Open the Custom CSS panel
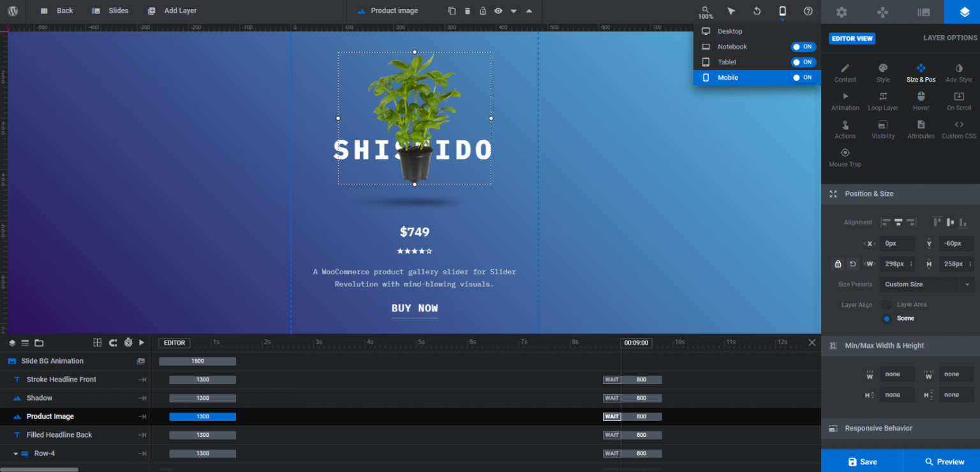This screenshot has width=980, height=472. click(x=958, y=128)
